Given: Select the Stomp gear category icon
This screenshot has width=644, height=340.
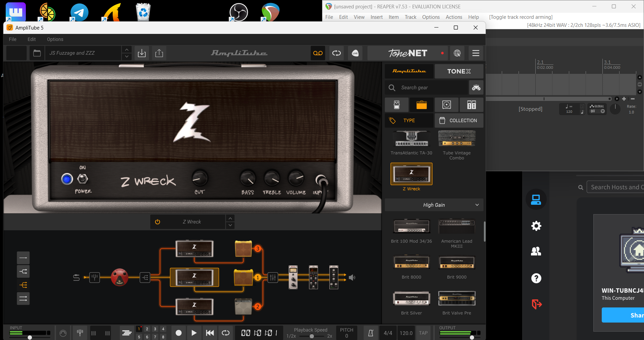Looking at the screenshot, I should pos(397,105).
